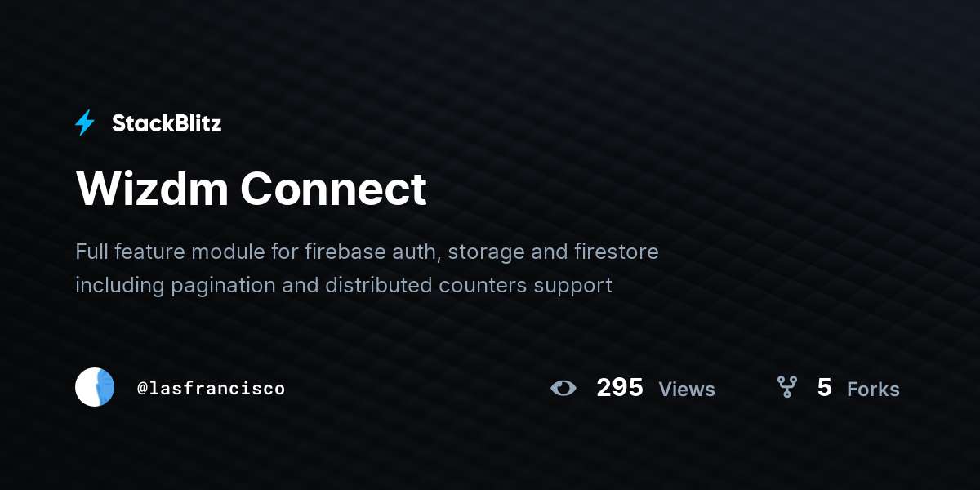This screenshot has width=980, height=490.
Task: Click the 295 view count number
Action: pyautogui.click(x=620, y=388)
